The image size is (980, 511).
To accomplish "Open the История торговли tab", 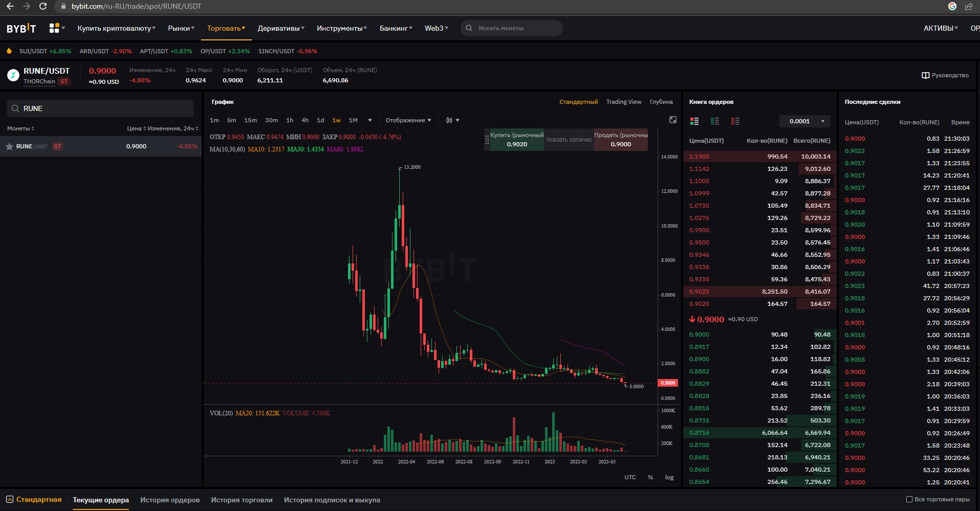I will [x=242, y=500].
